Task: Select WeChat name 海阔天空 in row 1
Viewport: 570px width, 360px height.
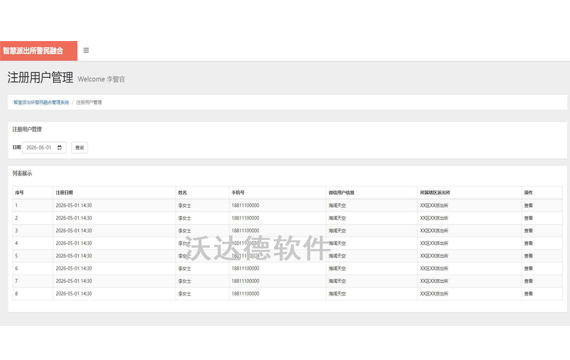Action: click(337, 205)
